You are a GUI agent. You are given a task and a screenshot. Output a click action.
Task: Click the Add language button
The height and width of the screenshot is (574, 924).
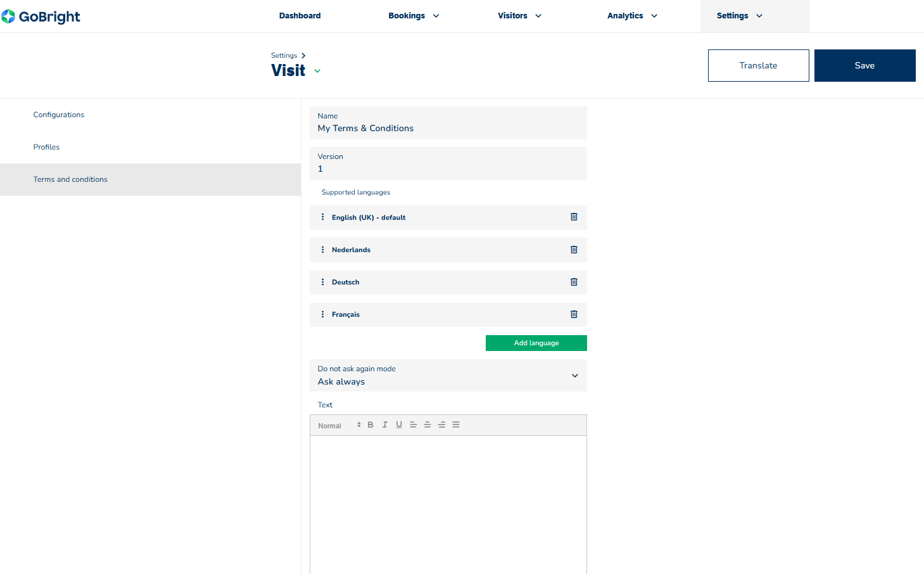pyautogui.click(x=536, y=343)
